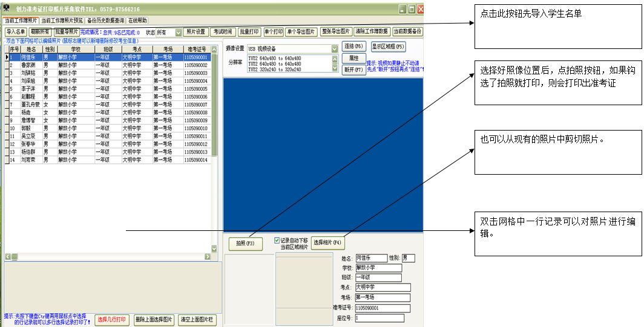644x327 pixels.
Task: Click exam number cell 1105090010
Action: [x=197, y=128]
